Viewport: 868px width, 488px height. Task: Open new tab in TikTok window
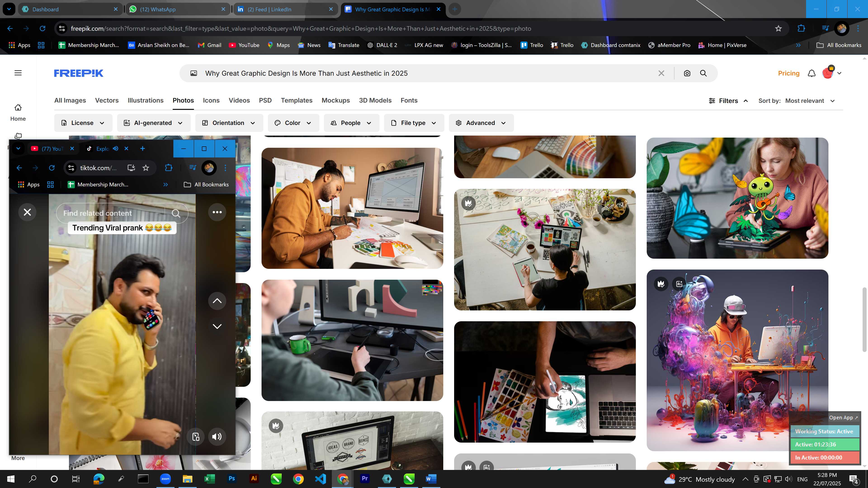coord(143,148)
